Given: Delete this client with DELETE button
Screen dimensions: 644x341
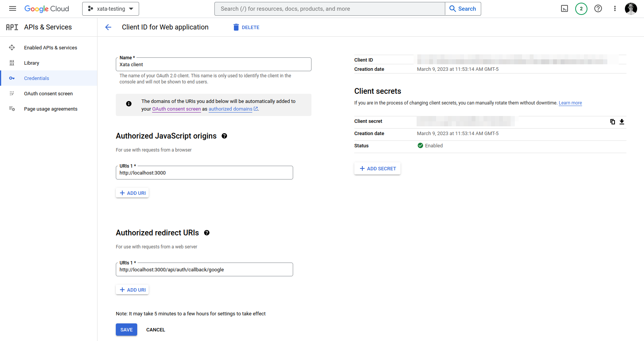Looking at the screenshot, I should (246, 27).
